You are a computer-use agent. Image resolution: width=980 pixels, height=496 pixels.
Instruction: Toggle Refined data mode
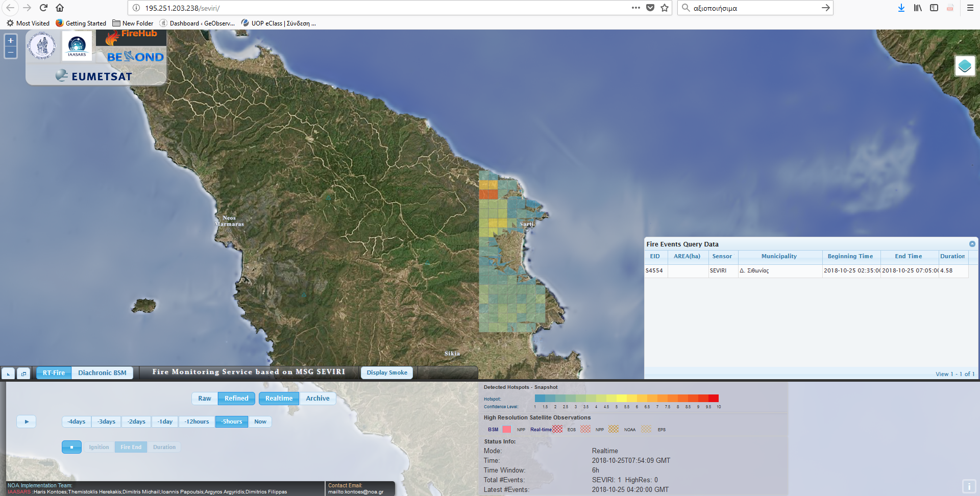point(236,399)
